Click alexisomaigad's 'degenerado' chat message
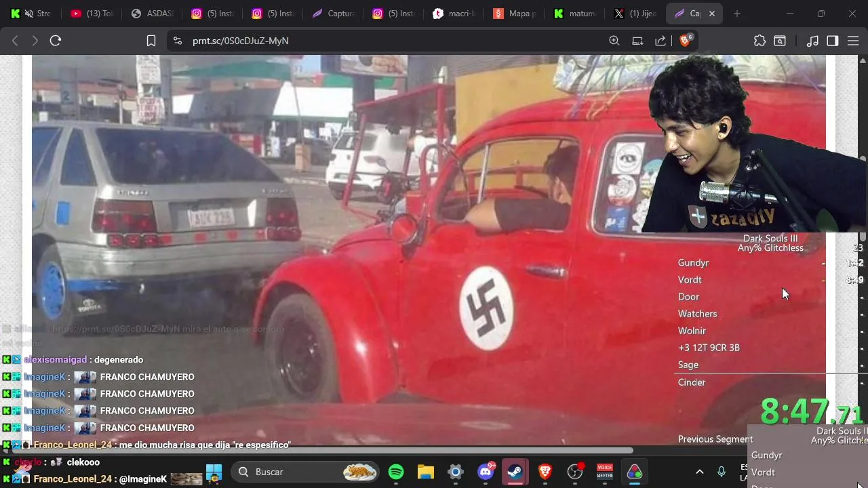 pos(119,360)
